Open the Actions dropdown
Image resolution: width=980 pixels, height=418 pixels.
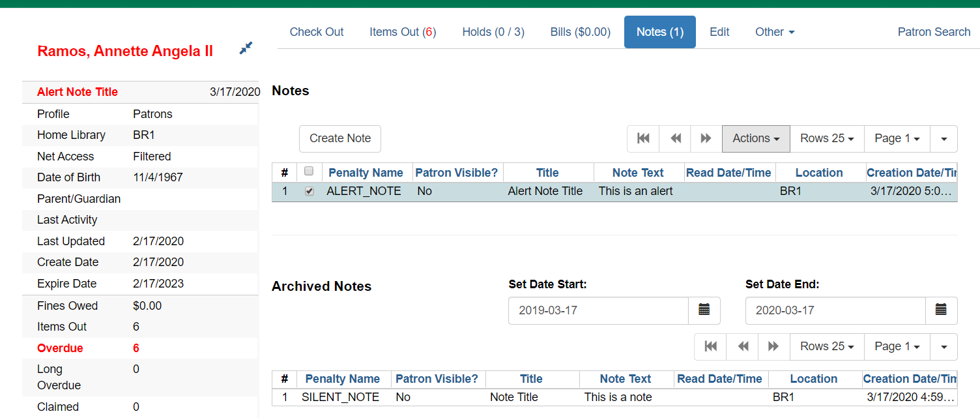755,138
